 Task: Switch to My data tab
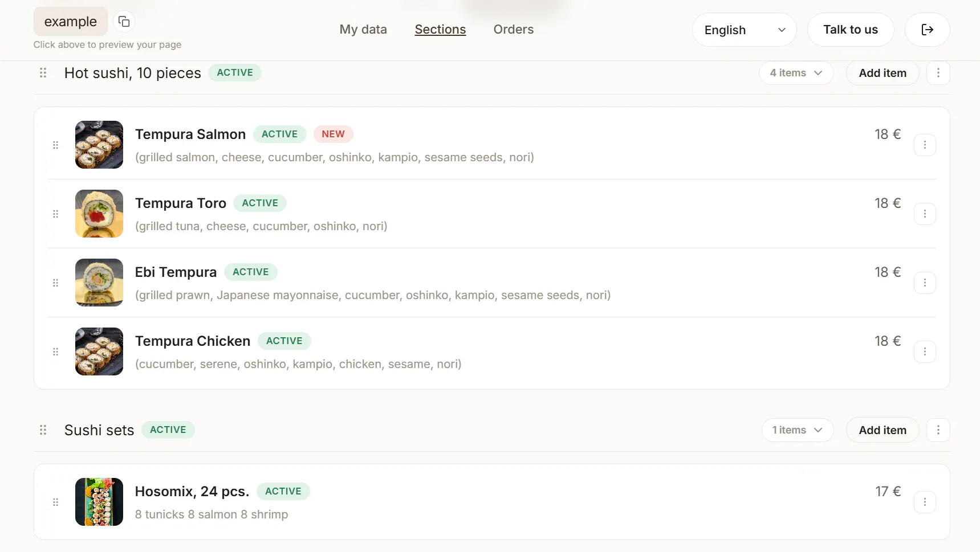tap(363, 30)
